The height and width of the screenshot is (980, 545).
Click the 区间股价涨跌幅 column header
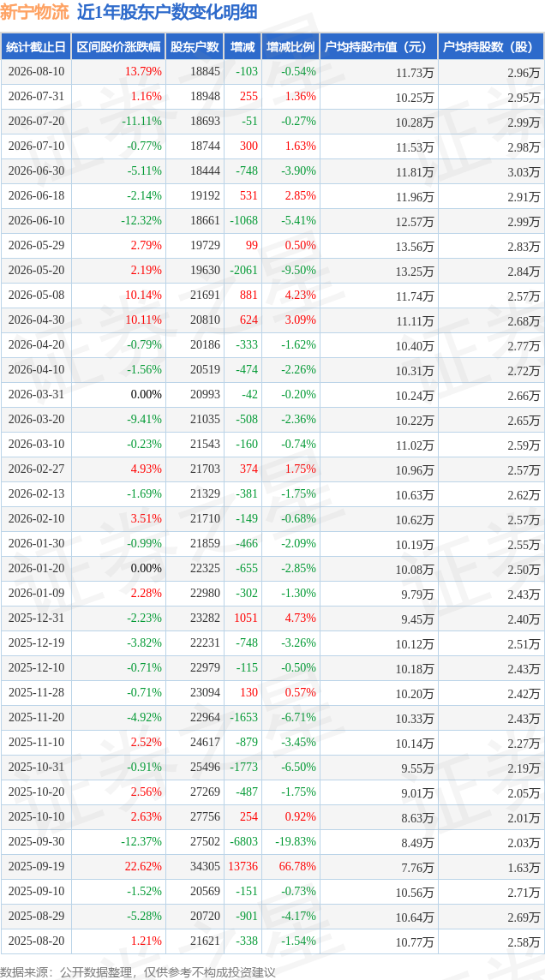coord(118,47)
